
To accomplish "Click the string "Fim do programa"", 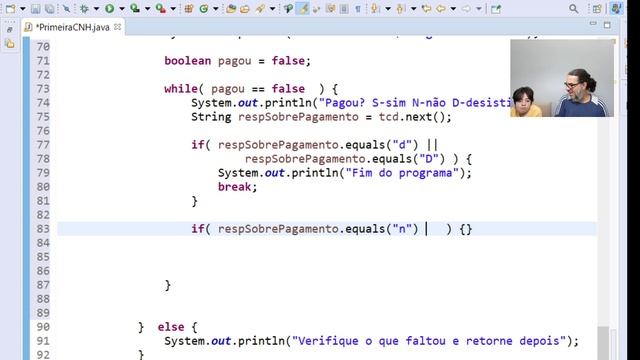I will point(402,173).
